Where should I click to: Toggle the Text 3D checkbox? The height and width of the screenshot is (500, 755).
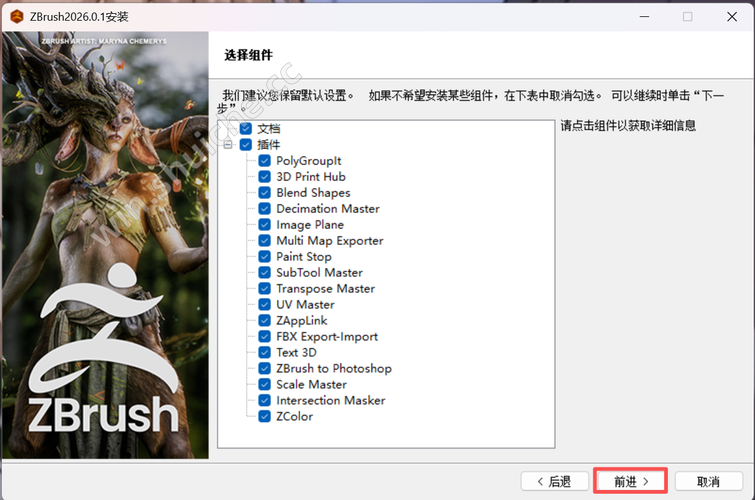tap(264, 352)
